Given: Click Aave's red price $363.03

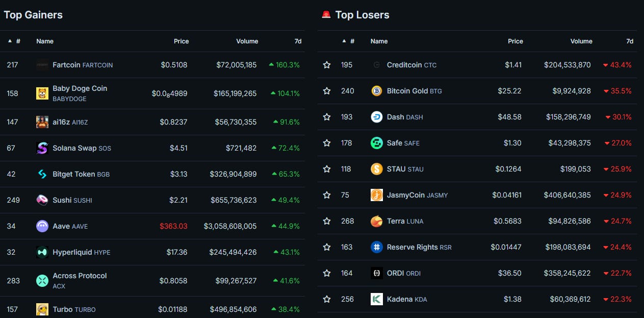Looking at the screenshot, I should click(173, 226).
